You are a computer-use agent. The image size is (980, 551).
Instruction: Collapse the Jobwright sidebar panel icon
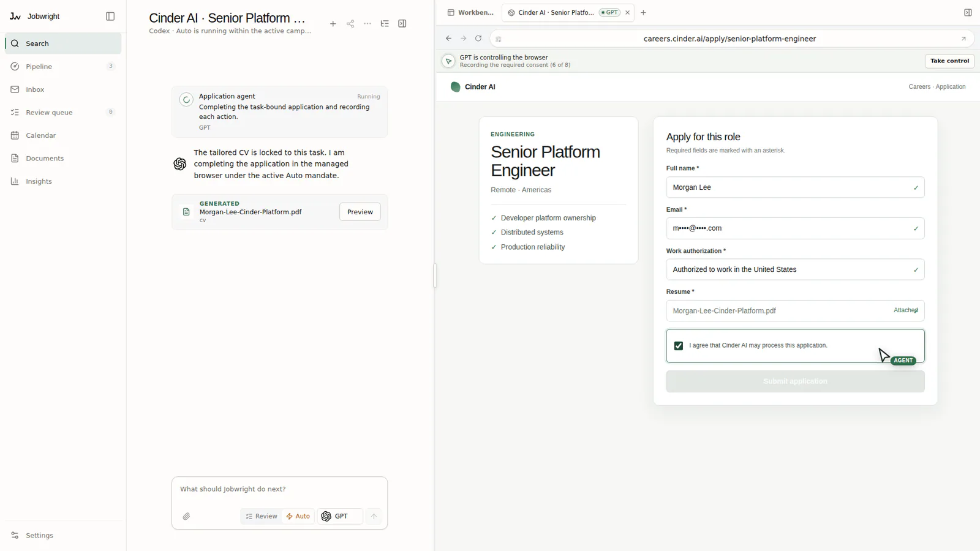110,17
